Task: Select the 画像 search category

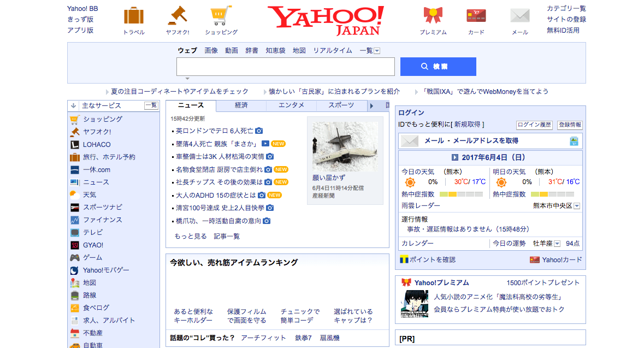Action: (211, 51)
